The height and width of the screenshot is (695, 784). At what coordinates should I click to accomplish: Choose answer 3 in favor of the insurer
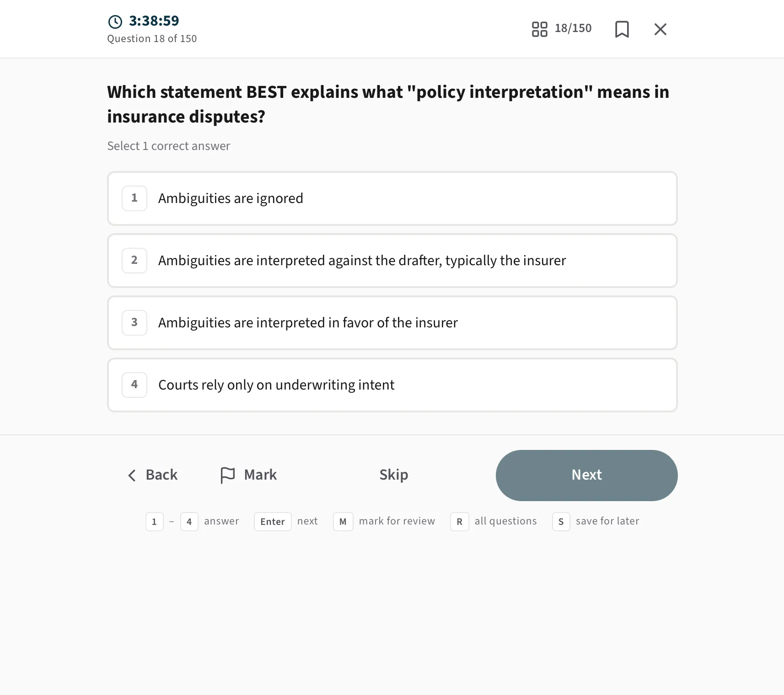coord(392,323)
